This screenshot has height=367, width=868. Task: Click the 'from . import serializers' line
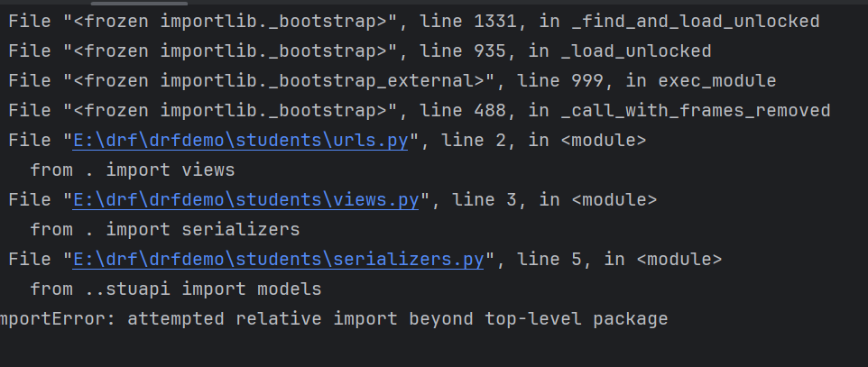pos(165,230)
